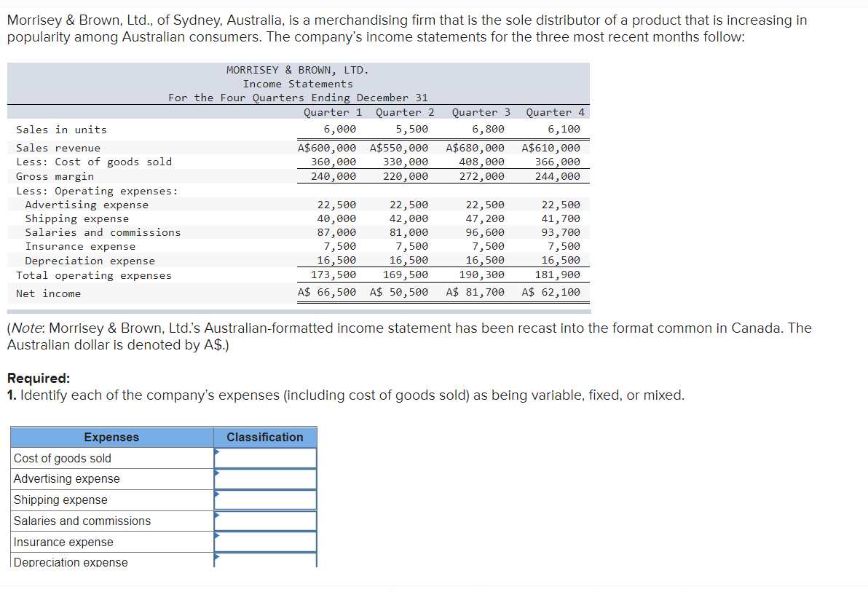Click cost of goods sold value 408,000
868x592 pixels.
481,162
